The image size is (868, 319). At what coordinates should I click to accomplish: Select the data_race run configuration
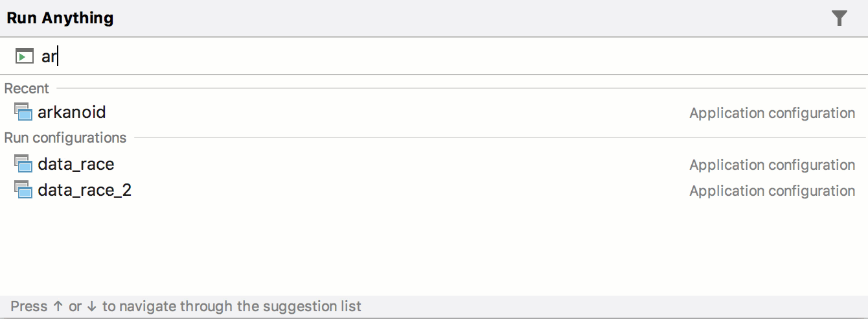434,164
